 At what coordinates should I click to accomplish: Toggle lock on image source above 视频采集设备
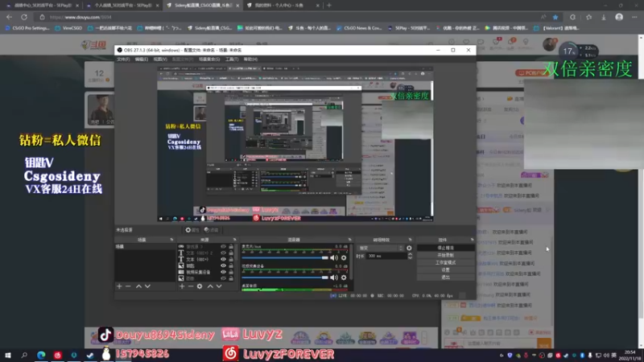[x=231, y=265]
